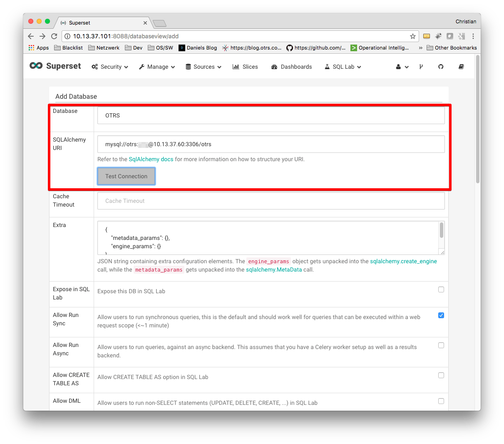
Task: Click the Database name field
Action: pos(271,115)
